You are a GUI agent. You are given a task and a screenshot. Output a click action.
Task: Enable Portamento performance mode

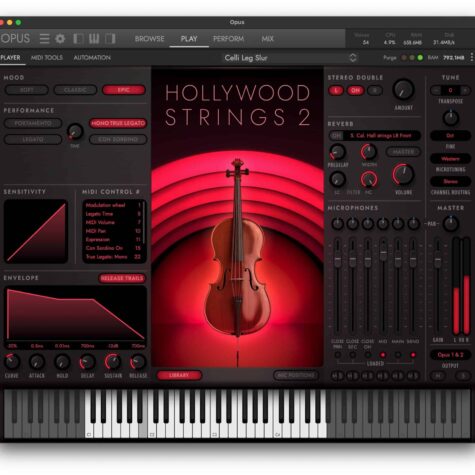pyautogui.click(x=33, y=123)
